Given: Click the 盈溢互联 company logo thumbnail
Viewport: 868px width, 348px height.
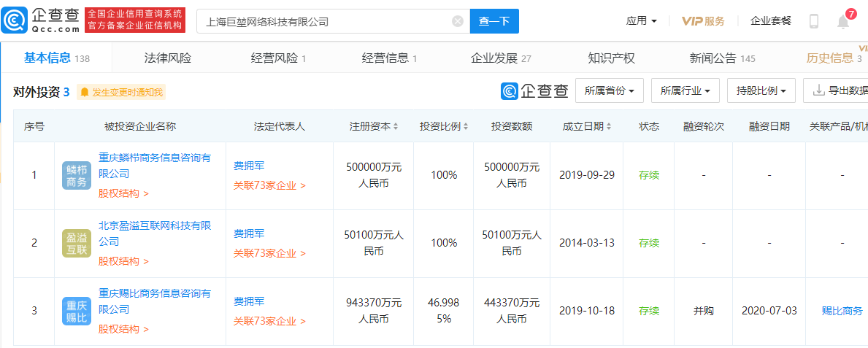Looking at the screenshot, I should pyautogui.click(x=77, y=243).
